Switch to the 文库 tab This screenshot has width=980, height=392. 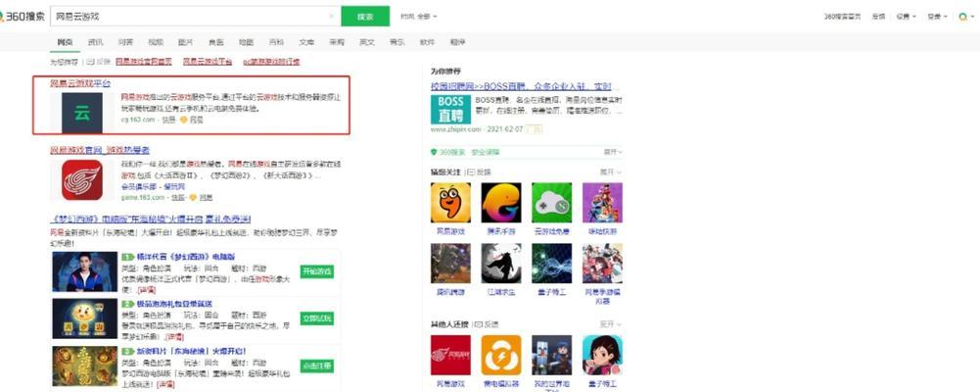coord(306,42)
